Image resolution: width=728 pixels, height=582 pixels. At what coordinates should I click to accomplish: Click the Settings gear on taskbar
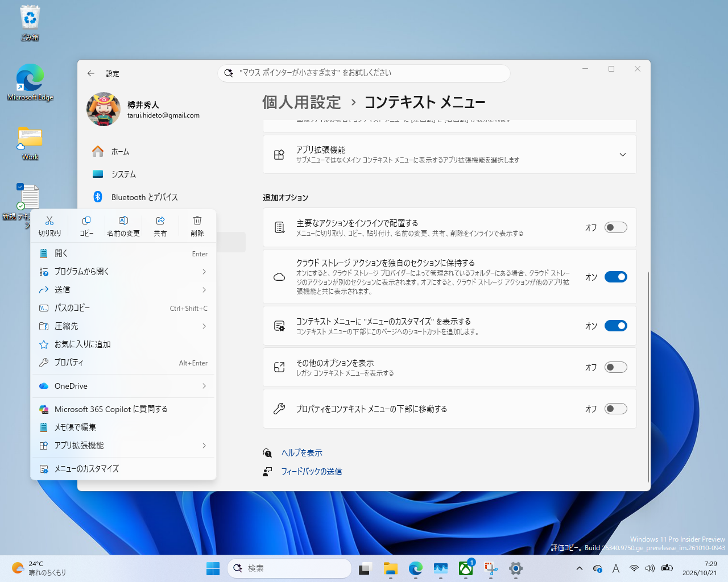pyautogui.click(x=516, y=568)
